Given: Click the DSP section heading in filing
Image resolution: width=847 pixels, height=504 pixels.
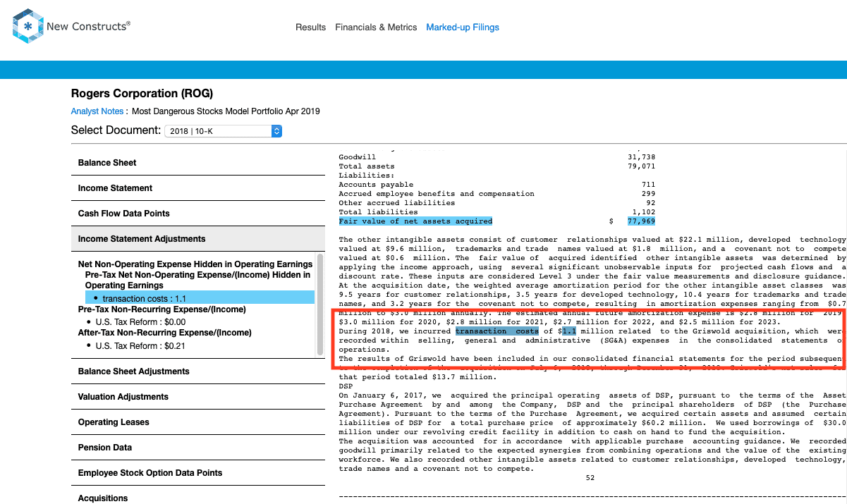Looking at the screenshot, I should 346,386.
